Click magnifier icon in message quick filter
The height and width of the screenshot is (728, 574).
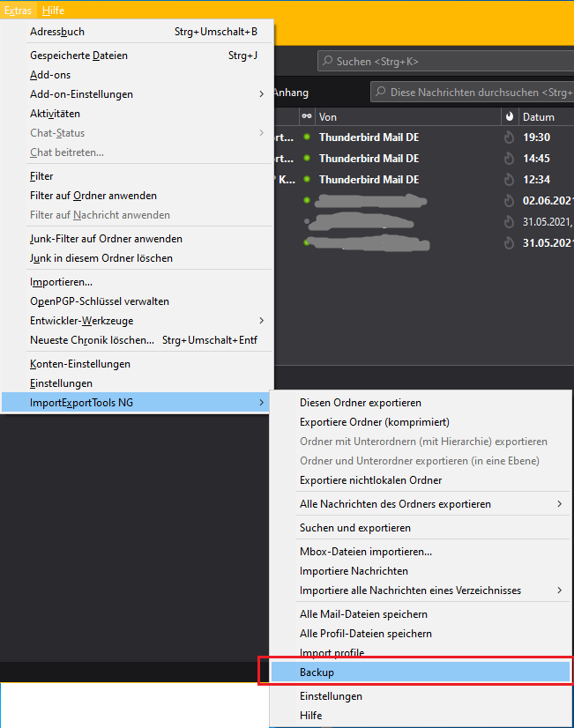381,93
